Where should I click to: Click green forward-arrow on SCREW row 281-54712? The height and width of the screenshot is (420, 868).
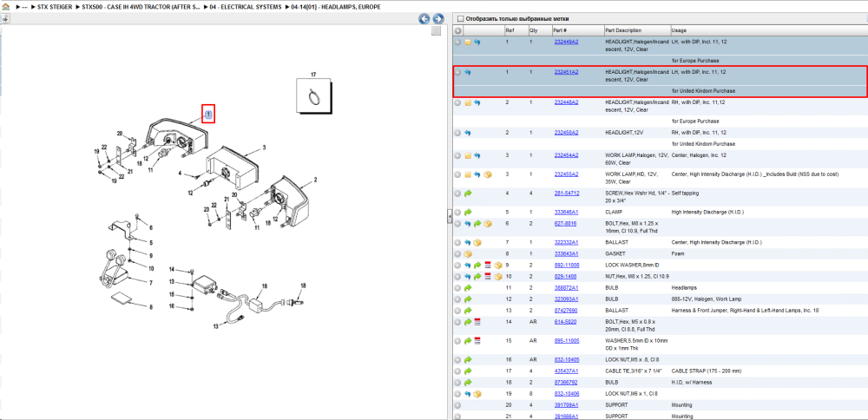point(468,194)
